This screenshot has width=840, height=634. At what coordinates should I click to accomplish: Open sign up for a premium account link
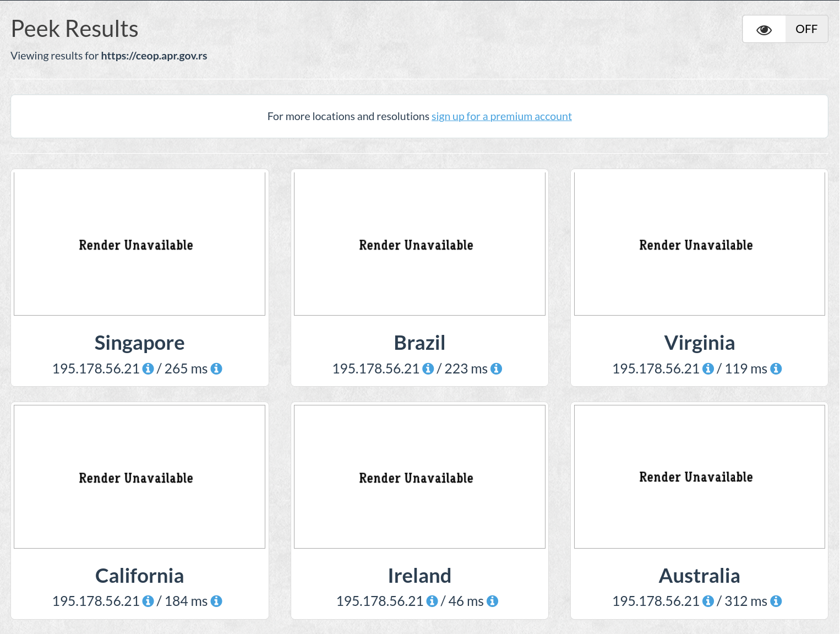click(501, 116)
